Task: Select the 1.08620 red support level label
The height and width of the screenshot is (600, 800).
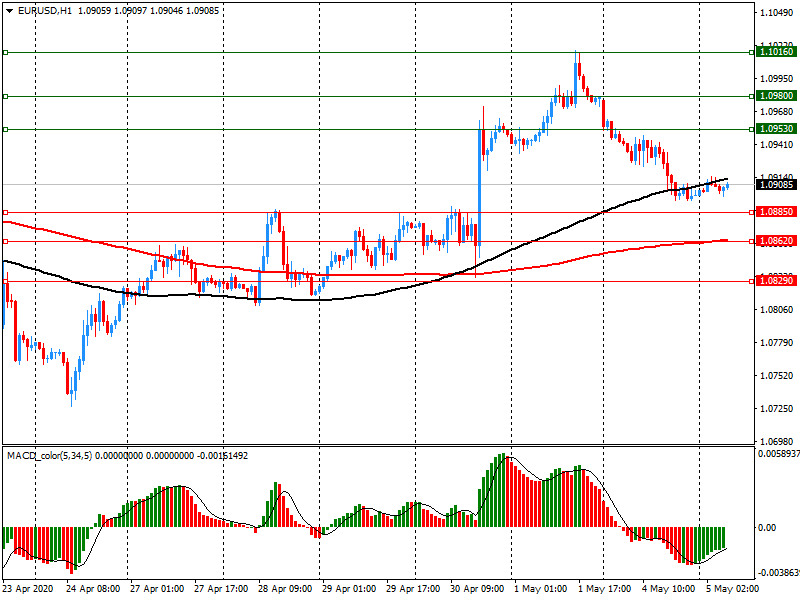Action: [776, 241]
